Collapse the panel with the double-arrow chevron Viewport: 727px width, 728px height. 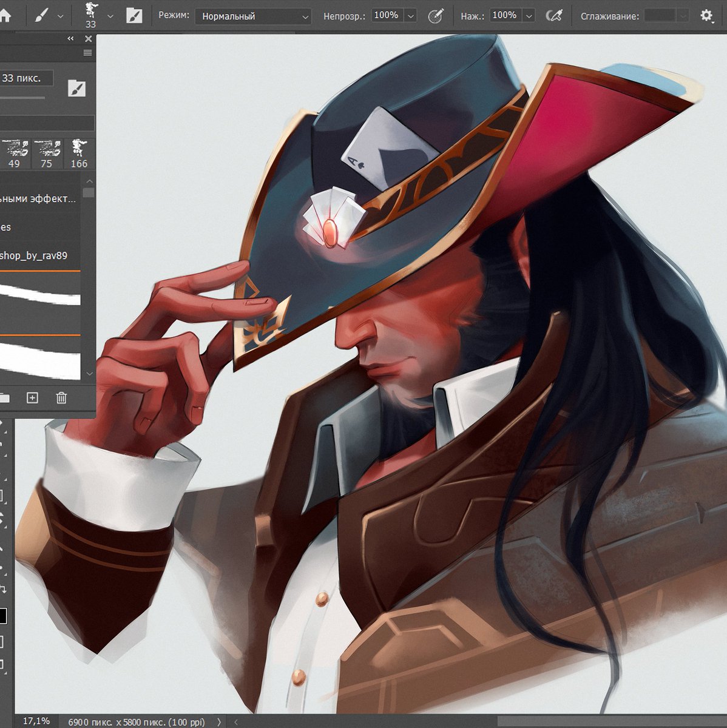(x=70, y=38)
